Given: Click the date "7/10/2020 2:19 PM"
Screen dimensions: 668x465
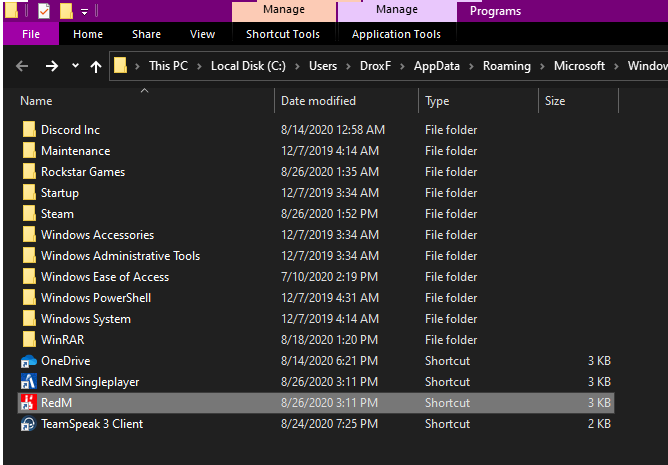Looking at the screenshot, I should click(x=329, y=277).
